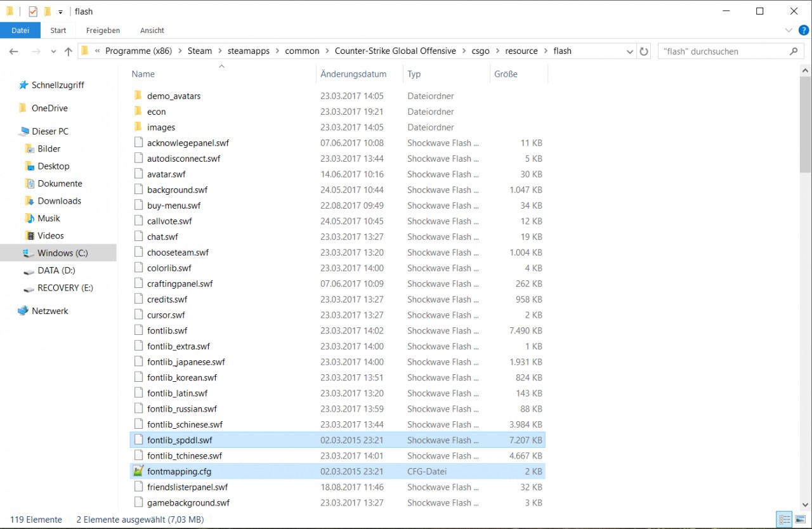Open the address bar history dropdown
This screenshot has width=812, height=529.
[x=629, y=51]
